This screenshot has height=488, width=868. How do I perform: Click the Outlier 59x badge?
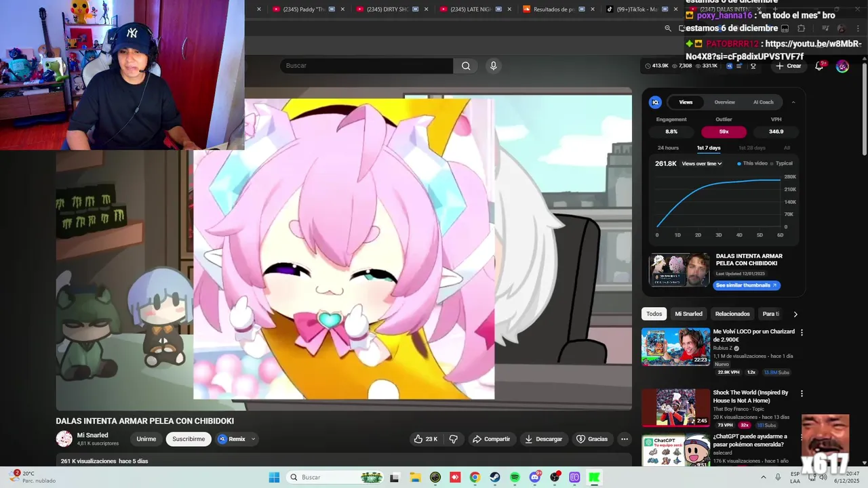pyautogui.click(x=724, y=131)
